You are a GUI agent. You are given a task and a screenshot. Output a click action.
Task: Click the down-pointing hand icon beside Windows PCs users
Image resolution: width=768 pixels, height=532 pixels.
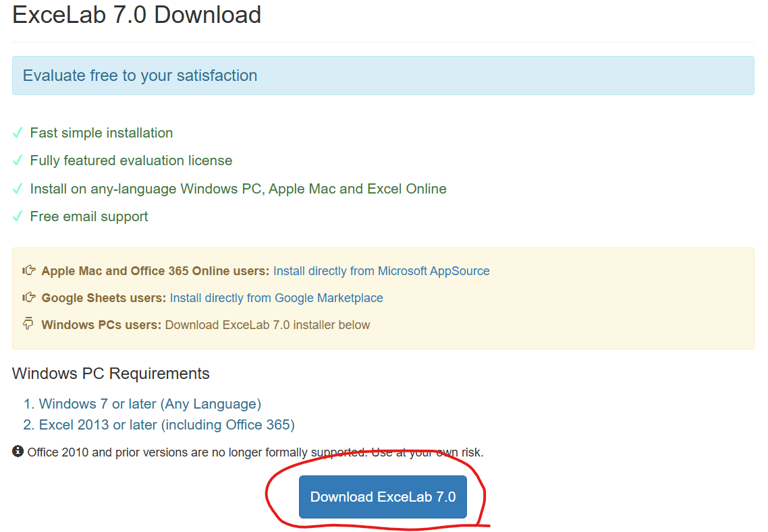coord(28,324)
